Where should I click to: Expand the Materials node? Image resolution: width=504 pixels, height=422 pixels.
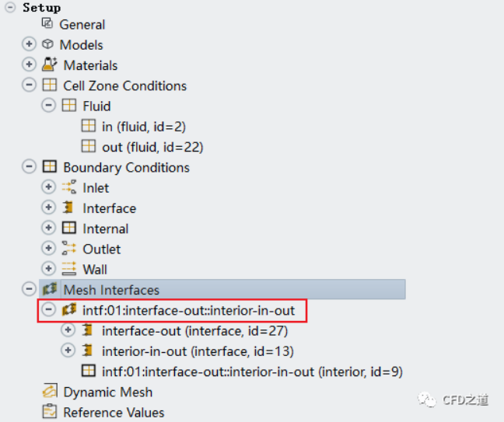click(x=30, y=65)
